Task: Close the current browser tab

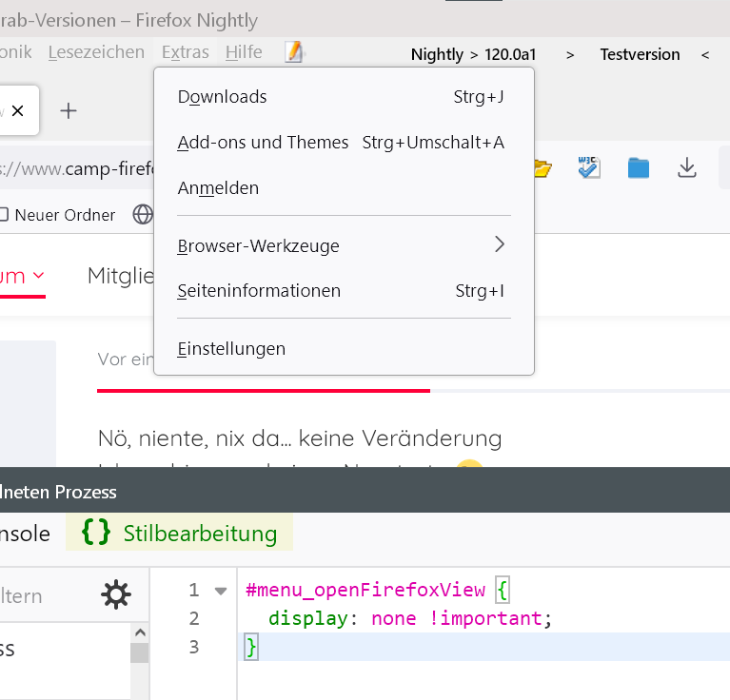Action: [x=18, y=111]
